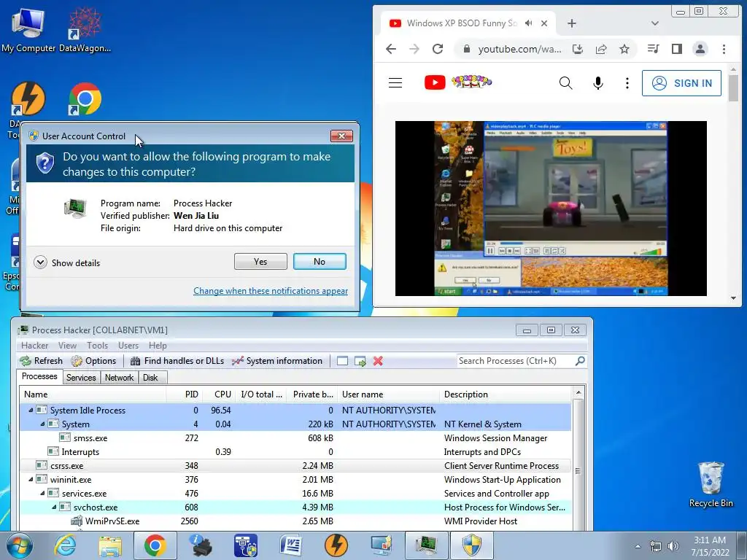Click the red X terminate icon in toolbar
Image resolution: width=747 pixels, height=560 pixels.
coord(378,361)
